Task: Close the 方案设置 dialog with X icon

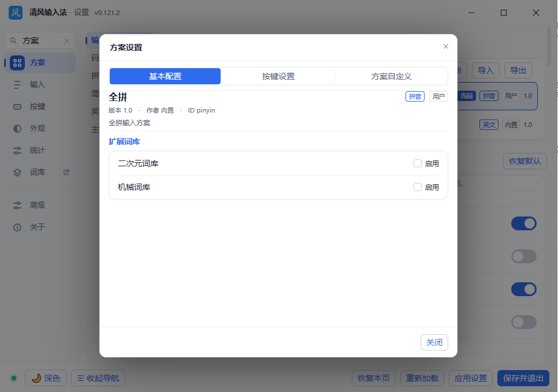Action: click(x=445, y=46)
